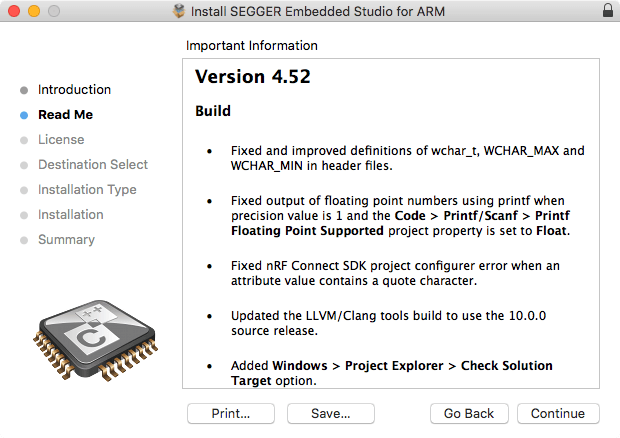
Task: Click the blue Read Me step bullet
Action: (x=24, y=115)
